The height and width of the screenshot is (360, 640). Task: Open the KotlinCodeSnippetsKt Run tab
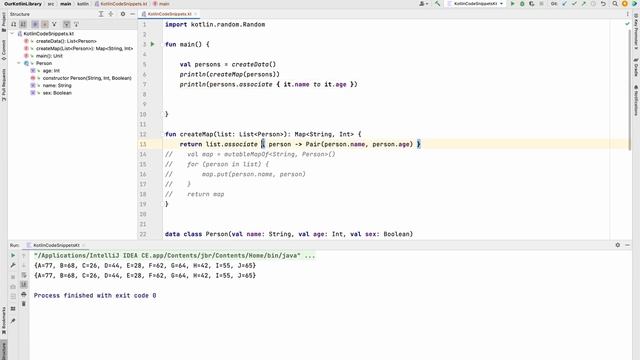click(56, 245)
